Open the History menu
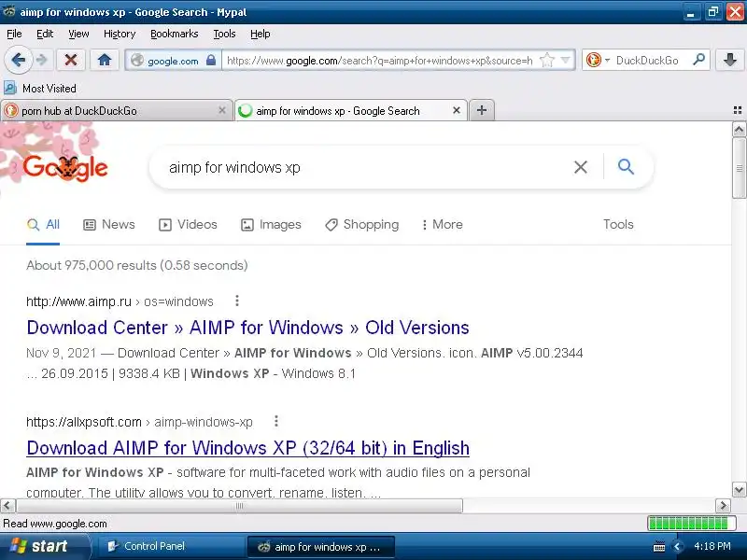The width and height of the screenshot is (747, 560). tap(120, 34)
